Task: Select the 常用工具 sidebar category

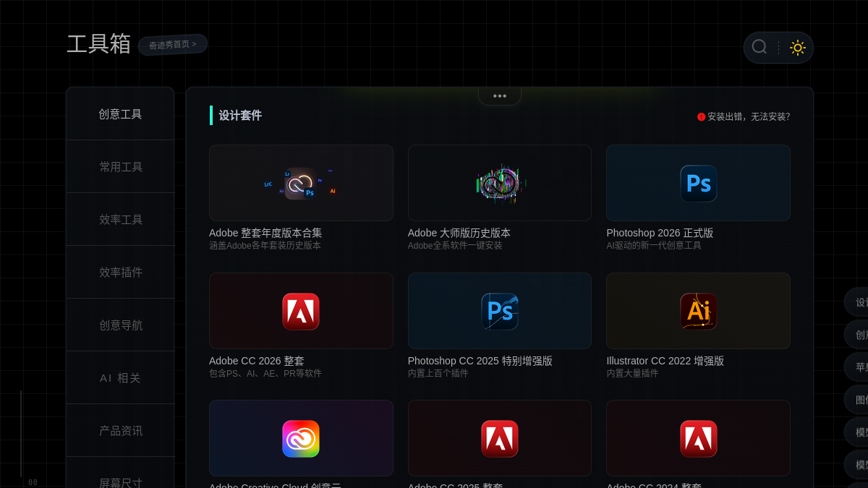Action: [x=120, y=167]
